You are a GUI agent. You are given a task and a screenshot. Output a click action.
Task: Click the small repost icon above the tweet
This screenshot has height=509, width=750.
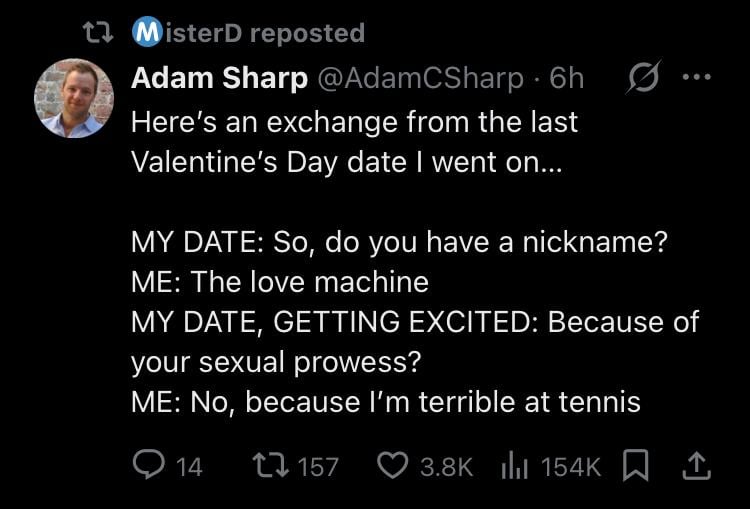(96, 33)
